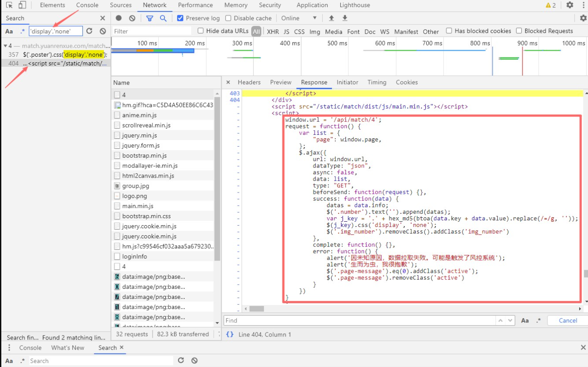Open the Lighthouse tab

pos(355,5)
